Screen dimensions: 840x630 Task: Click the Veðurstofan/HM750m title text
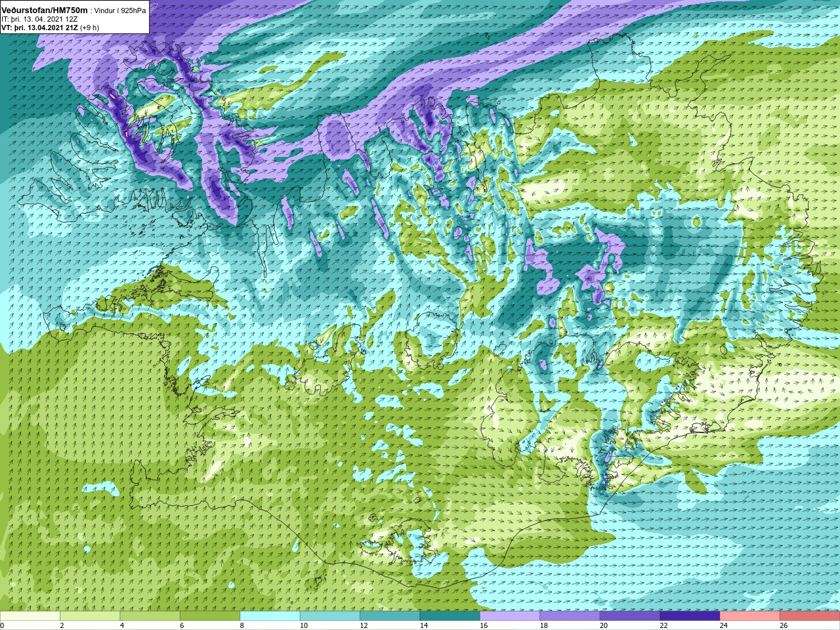45,10
